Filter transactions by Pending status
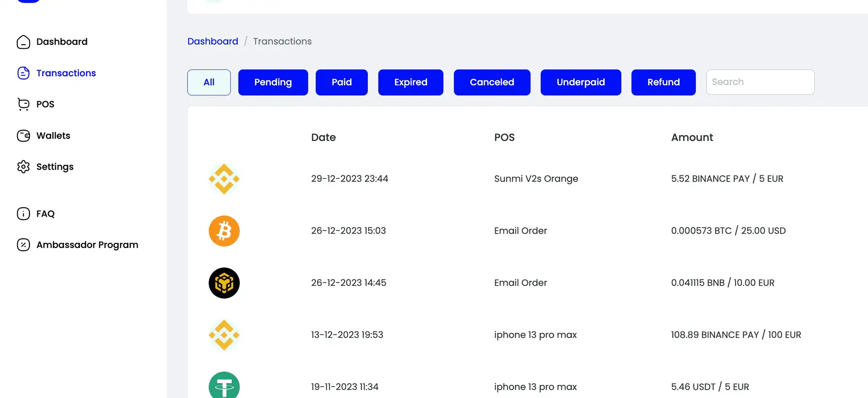This screenshot has height=398, width=868. click(x=273, y=82)
